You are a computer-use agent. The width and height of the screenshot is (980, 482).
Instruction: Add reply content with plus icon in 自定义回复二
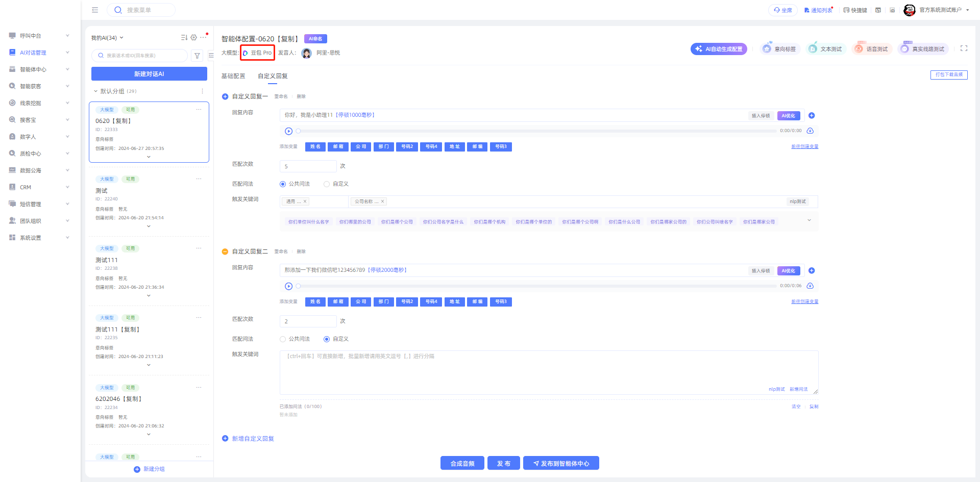(812, 271)
